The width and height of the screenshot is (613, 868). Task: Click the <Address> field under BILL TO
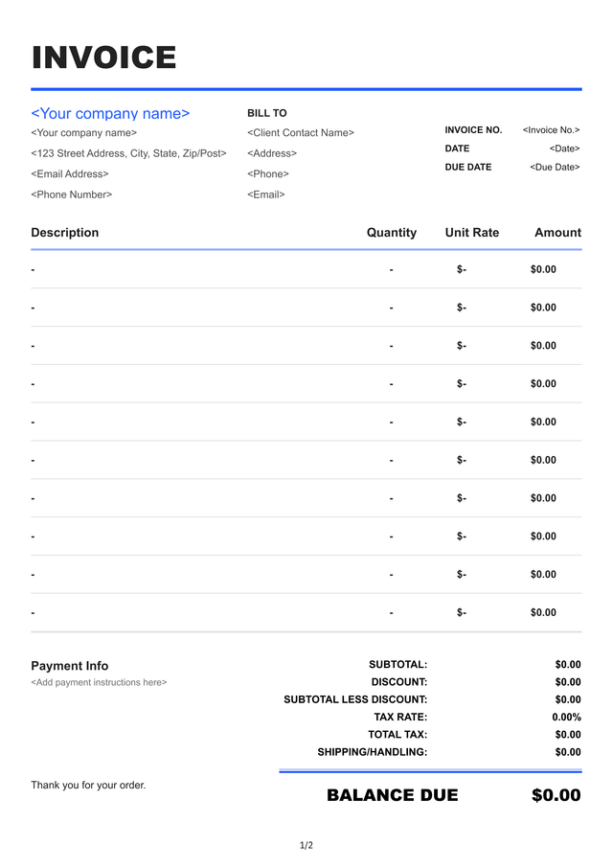272,153
